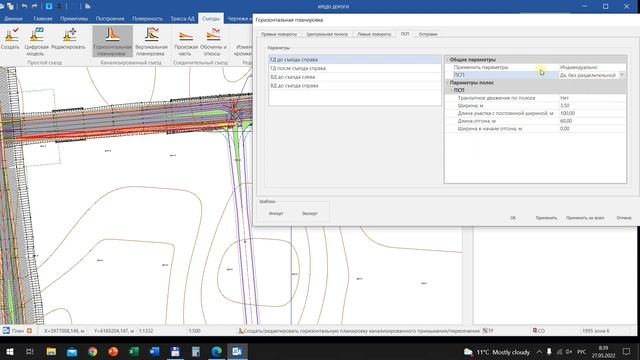Viewport: 640px width, 360px height.
Task: Open the Примитивы ribbon tab
Action: (74, 18)
